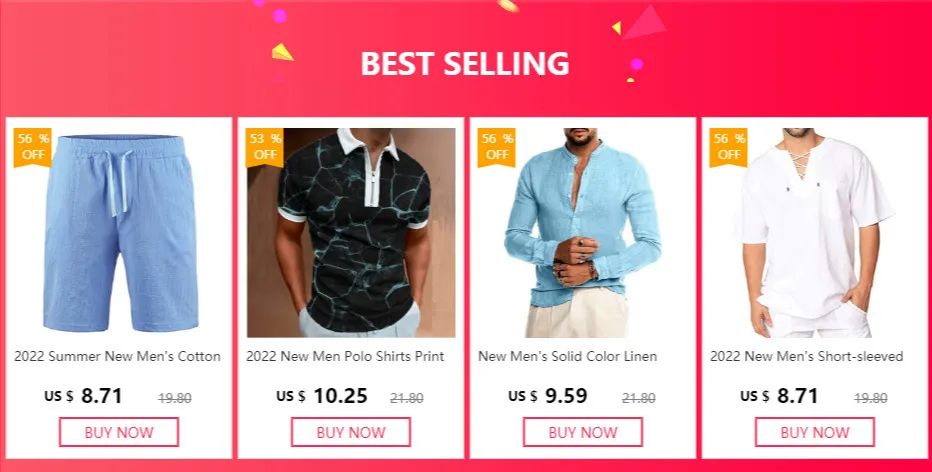Click the crossed-out 19.80 price under the shorts
The height and width of the screenshot is (472, 932).
click(x=175, y=398)
